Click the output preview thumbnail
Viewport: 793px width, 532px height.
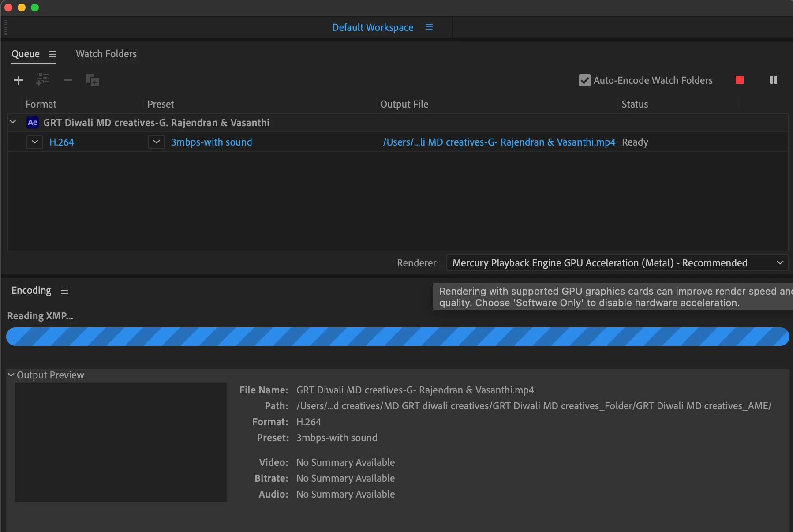[x=121, y=442]
